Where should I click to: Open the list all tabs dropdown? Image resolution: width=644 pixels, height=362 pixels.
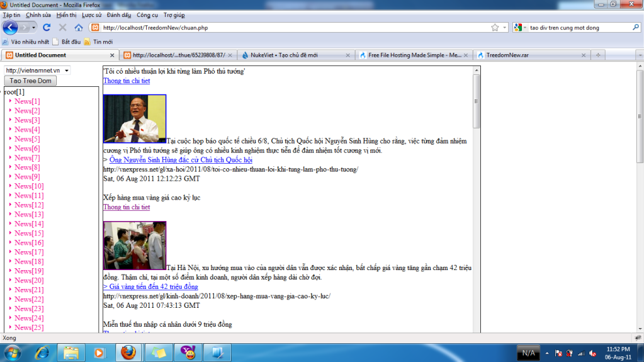pos(640,55)
